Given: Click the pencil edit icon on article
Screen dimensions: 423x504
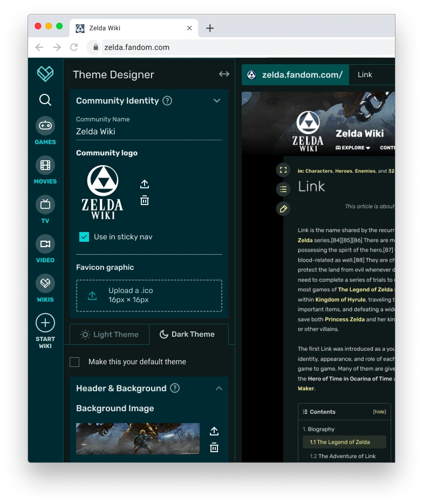Looking at the screenshot, I should [x=283, y=209].
